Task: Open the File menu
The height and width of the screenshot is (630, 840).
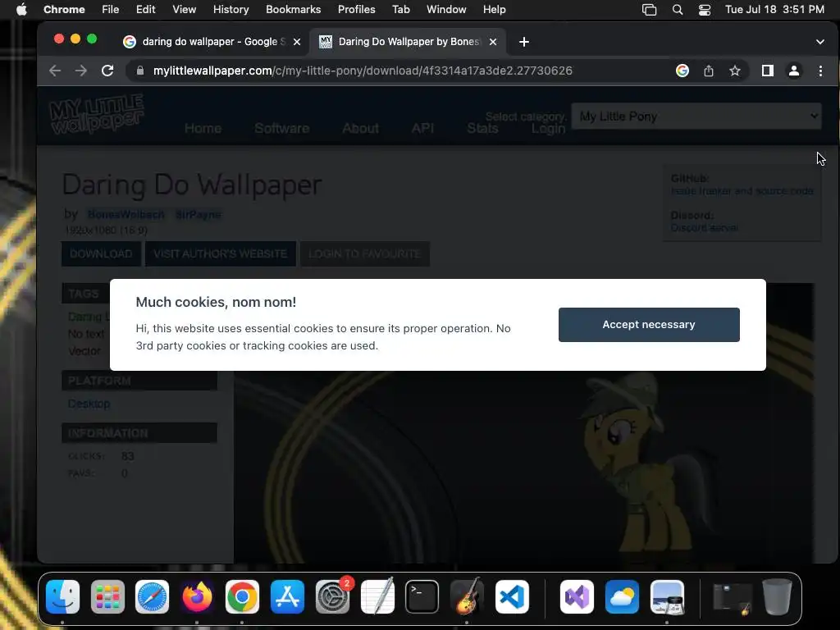Action: coord(111,10)
